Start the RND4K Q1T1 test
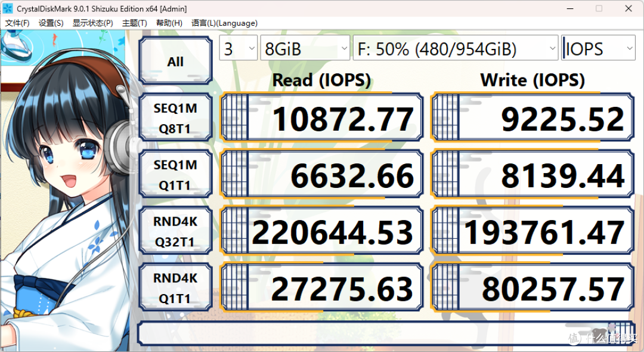This screenshot has height=352, width=644. point(175,288)
